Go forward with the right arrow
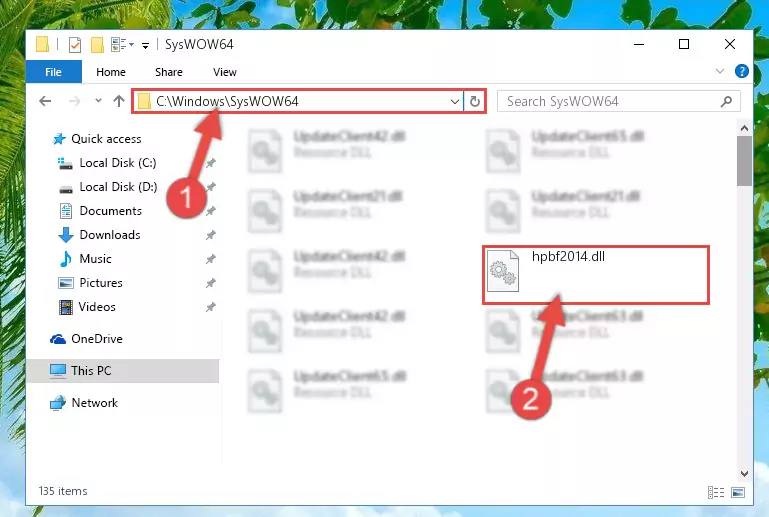This screenshot has height=517, width=769. 74,101
